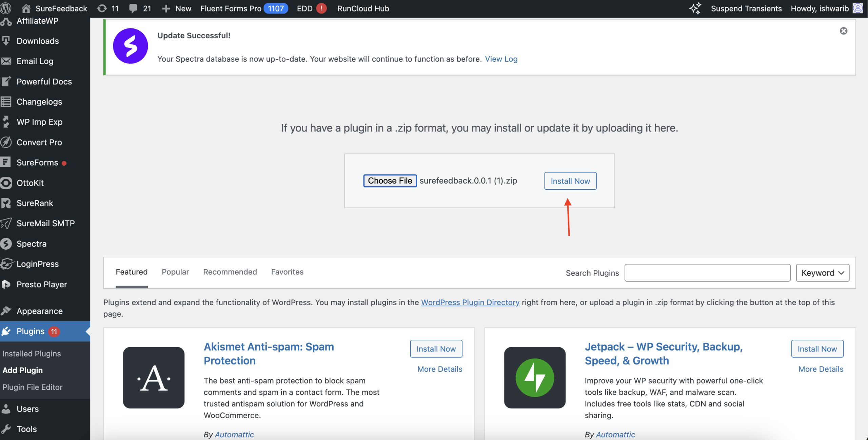Open the updates icon showing 11

click(x=102, y=8)
